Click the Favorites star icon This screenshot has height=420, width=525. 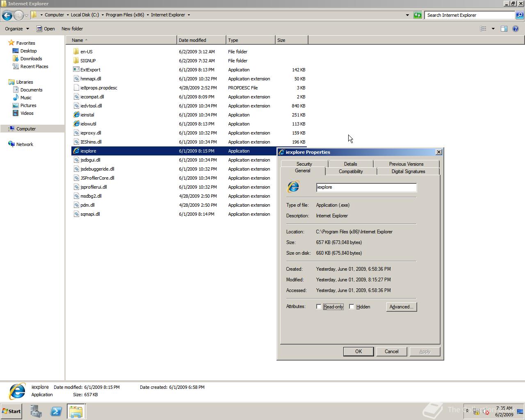pyautogui.click(x=11, y=43)
